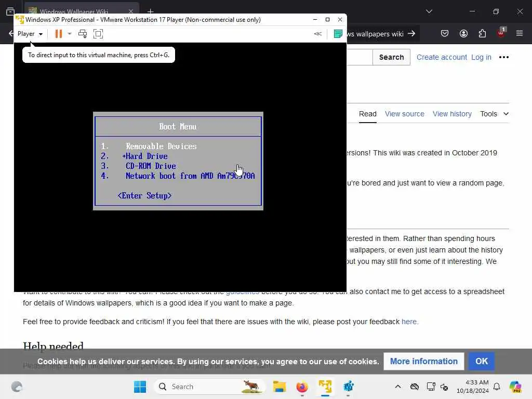Open the Windows Start menu

140,387
